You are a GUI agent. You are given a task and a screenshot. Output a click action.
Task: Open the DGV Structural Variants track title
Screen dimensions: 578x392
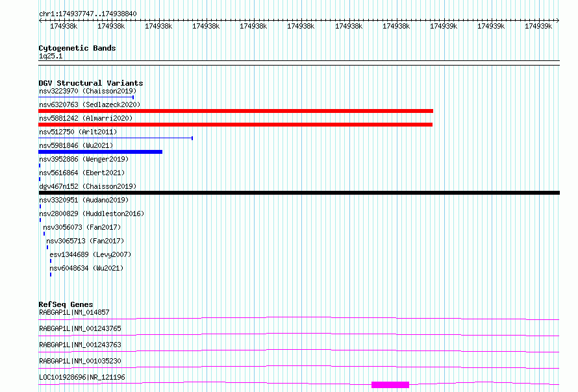[x=91, y=83]
